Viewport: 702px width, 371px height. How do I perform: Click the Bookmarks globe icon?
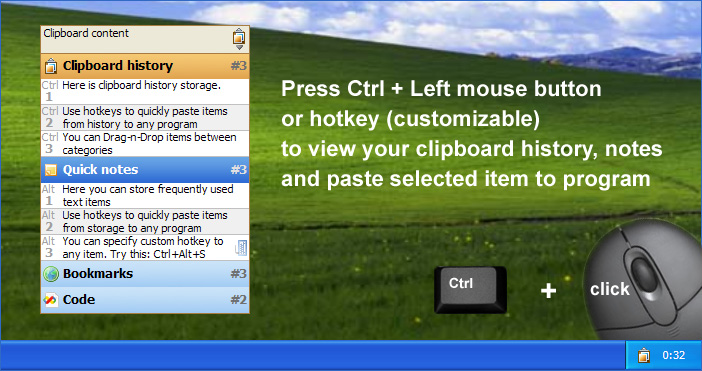51,274
